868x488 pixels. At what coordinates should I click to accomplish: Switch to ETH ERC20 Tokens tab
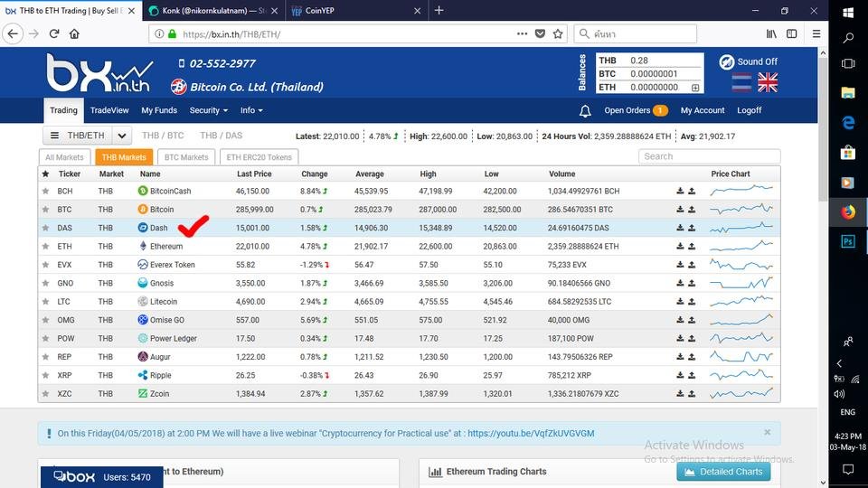(x=259, y=157)
